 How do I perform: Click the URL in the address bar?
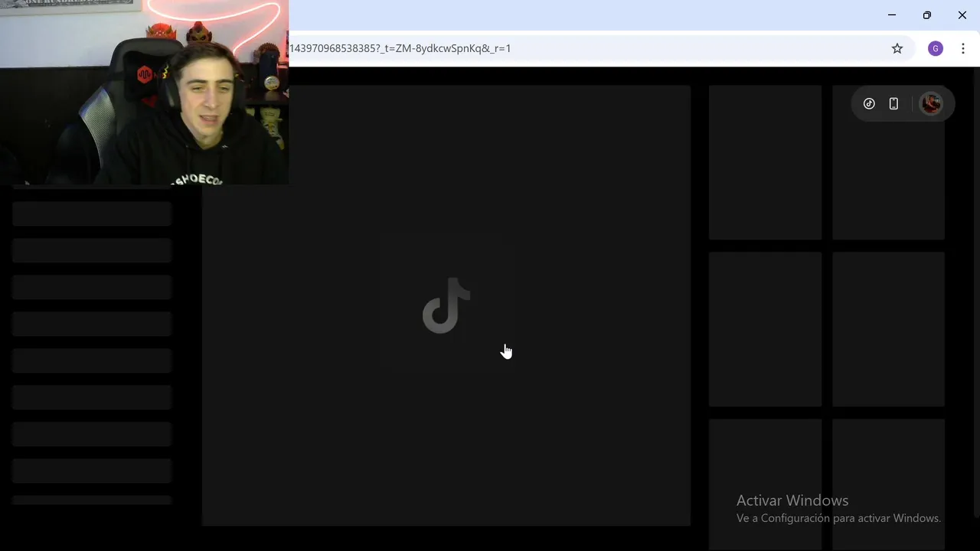(x=400, y=48)
